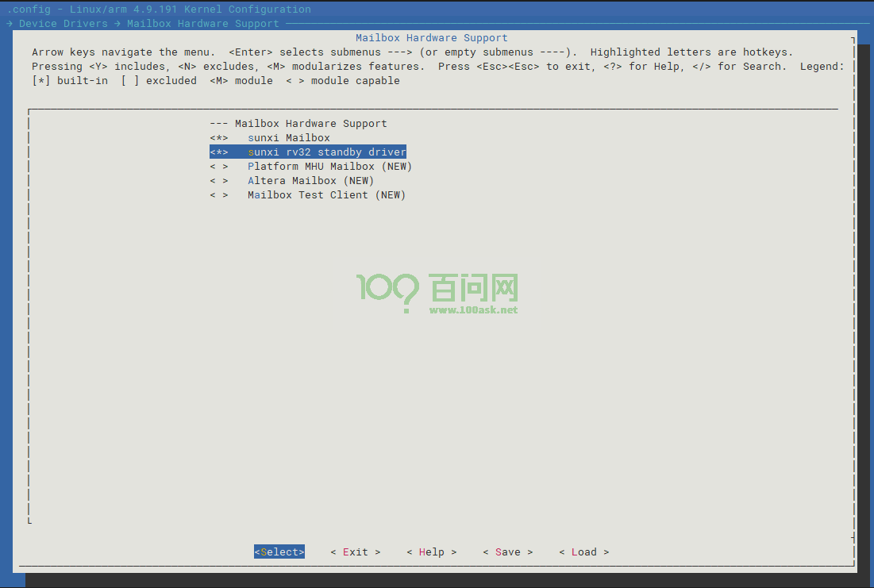This screenshot has width=874, height=588.
Task: Select the Mailbox Test Client (NEW) label
Action: [x=326, y=195]
